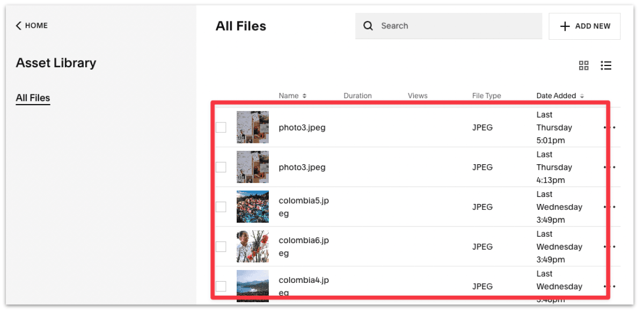Open the options menu for colombia4.jpeg
The width and height of the screenshot is (644, 314).
609,286
